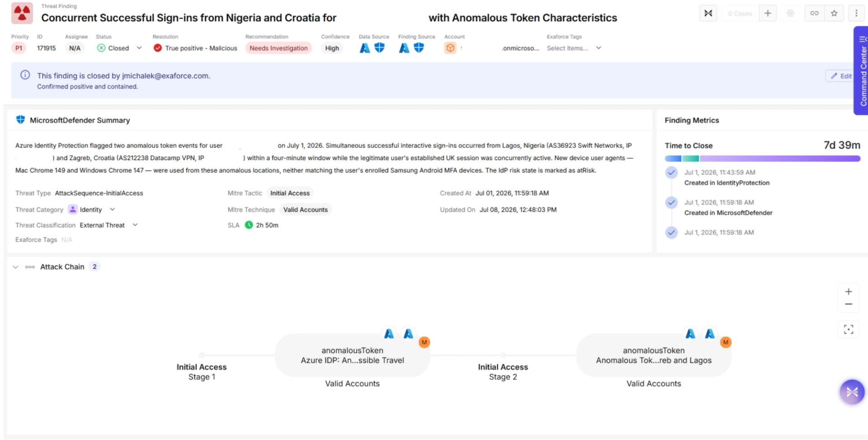This screenshot has width=868, height=440.
Task: Click the info icon in closed banner
Action: pyautogui.click(x=25, y=75)
